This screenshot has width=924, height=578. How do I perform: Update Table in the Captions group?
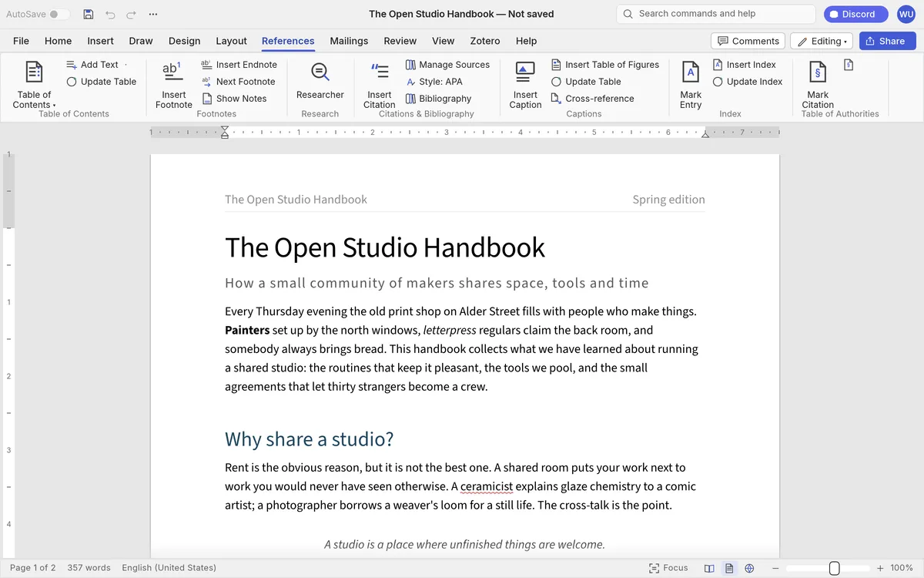point(586,82)
